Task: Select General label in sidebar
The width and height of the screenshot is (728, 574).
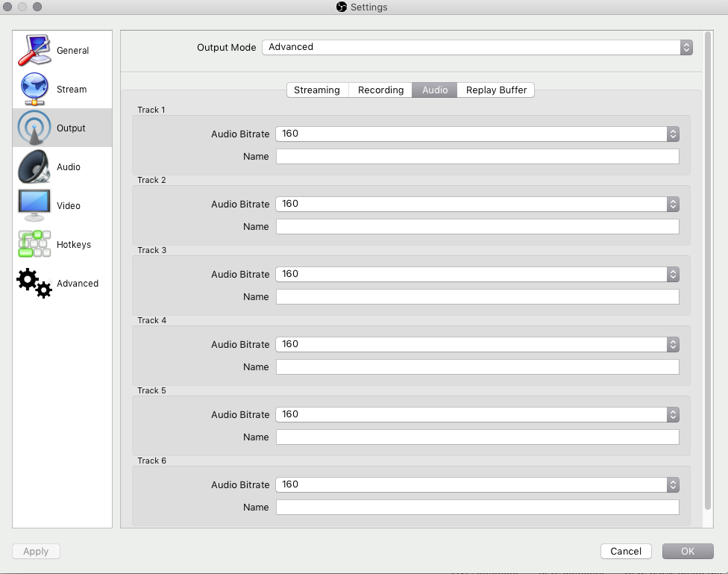Action: (x=73, y=51)
